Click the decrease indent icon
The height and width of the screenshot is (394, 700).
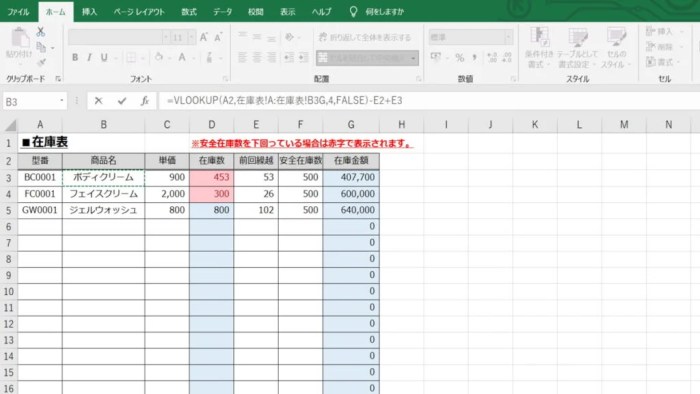(289, 58)
